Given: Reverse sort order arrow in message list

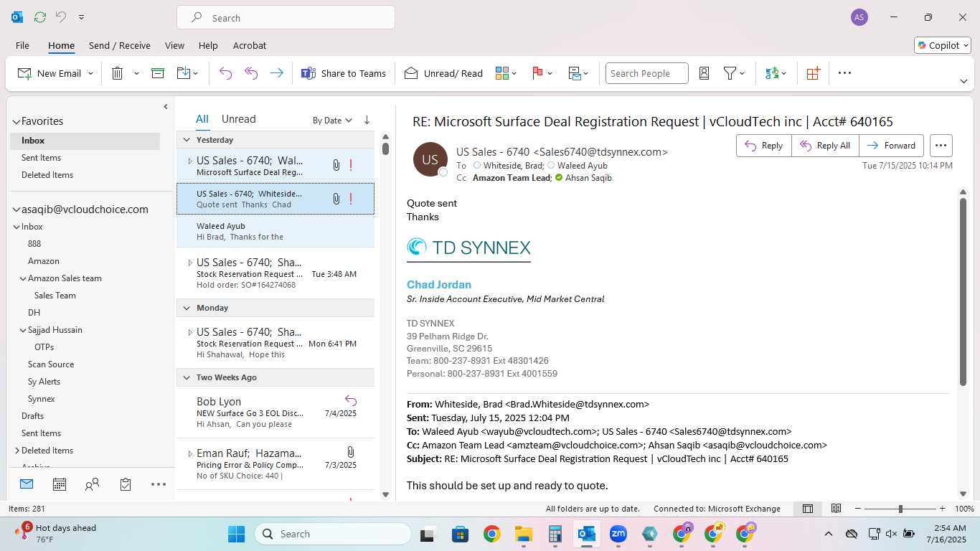Looking at the screenshot, I should pyautogui.click(x=367, y=120).
